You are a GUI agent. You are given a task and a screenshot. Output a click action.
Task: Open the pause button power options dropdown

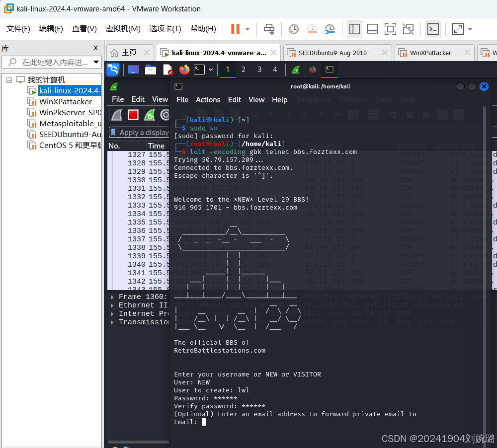pos(248,29)
